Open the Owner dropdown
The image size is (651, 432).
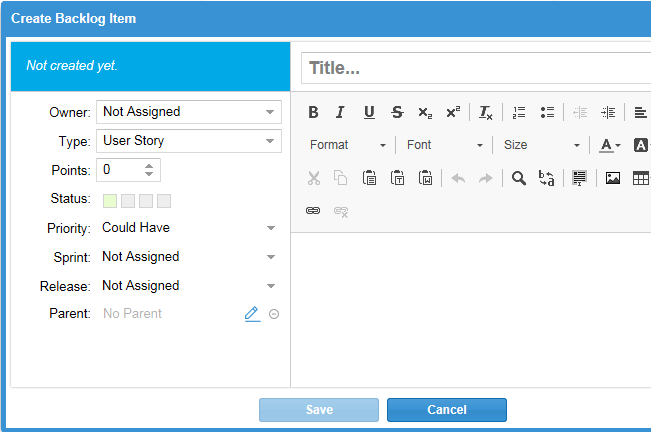[188, 112]
